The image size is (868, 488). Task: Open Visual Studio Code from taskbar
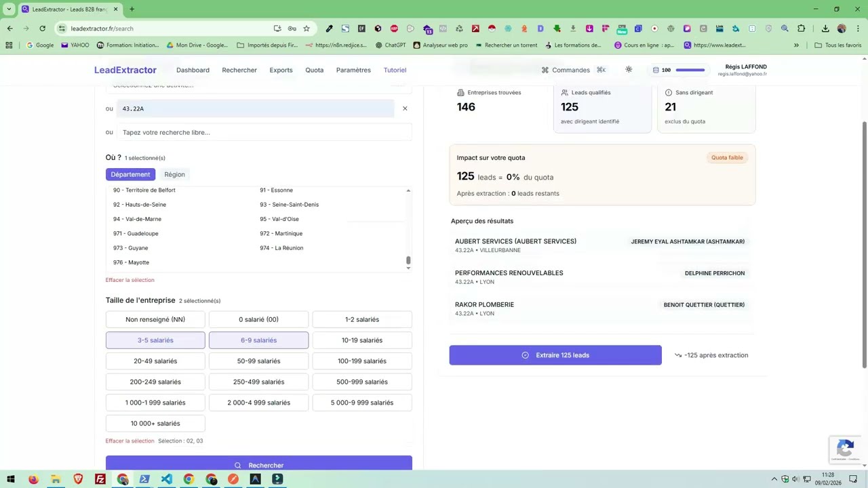pos(167,479)
